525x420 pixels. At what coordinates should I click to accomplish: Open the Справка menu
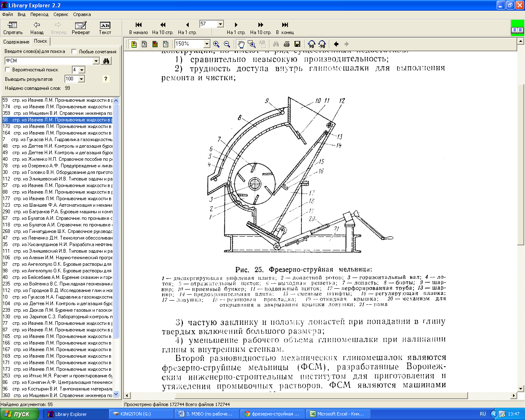[x=82, y=14]
